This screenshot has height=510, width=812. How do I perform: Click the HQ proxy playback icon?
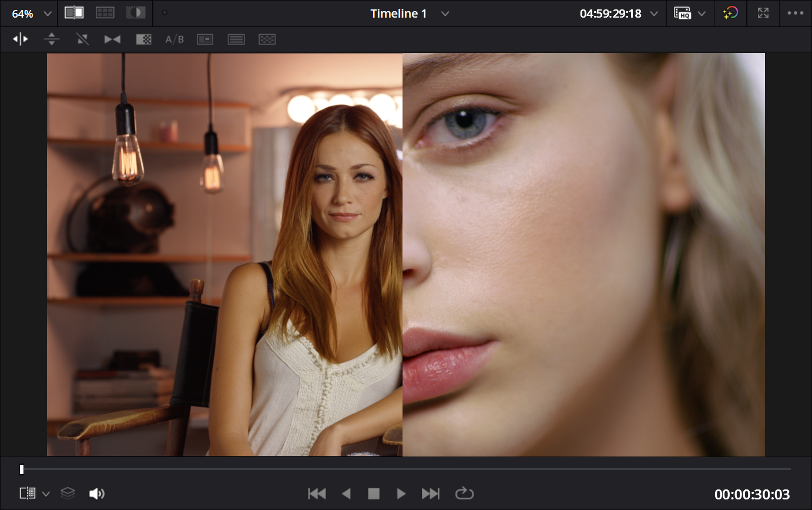coord(683,14)
